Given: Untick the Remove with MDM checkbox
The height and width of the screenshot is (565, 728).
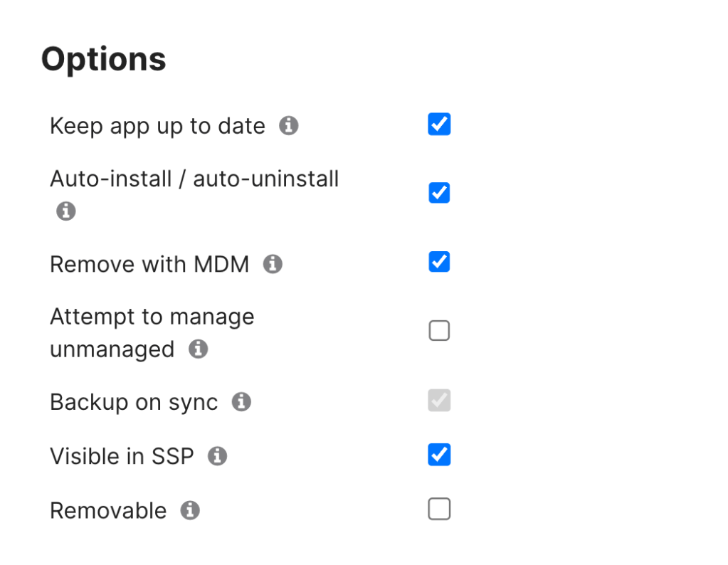Looking at the screenshot, I should pyautogui.click(x=439, y=262).
